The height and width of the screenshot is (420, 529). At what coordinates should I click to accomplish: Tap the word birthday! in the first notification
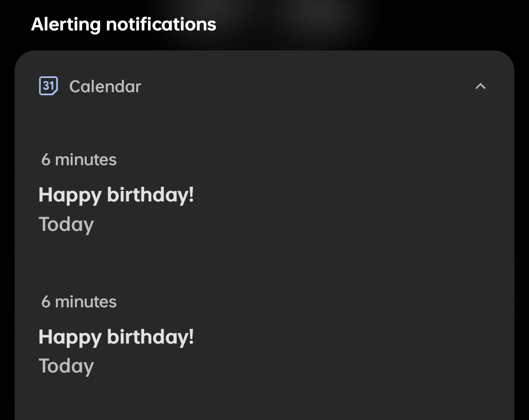[150, 195]
